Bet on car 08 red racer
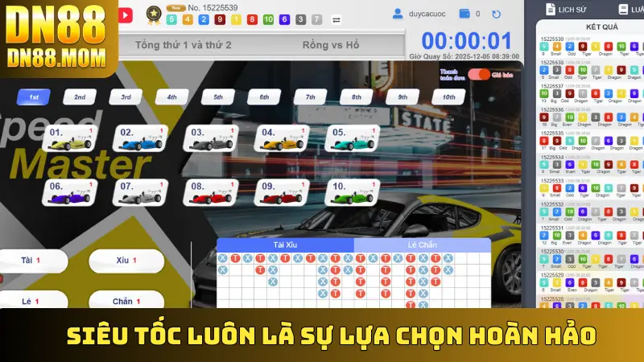Image resolution: width=644 pixels, height=362 pixels. (x=211, y=192)
